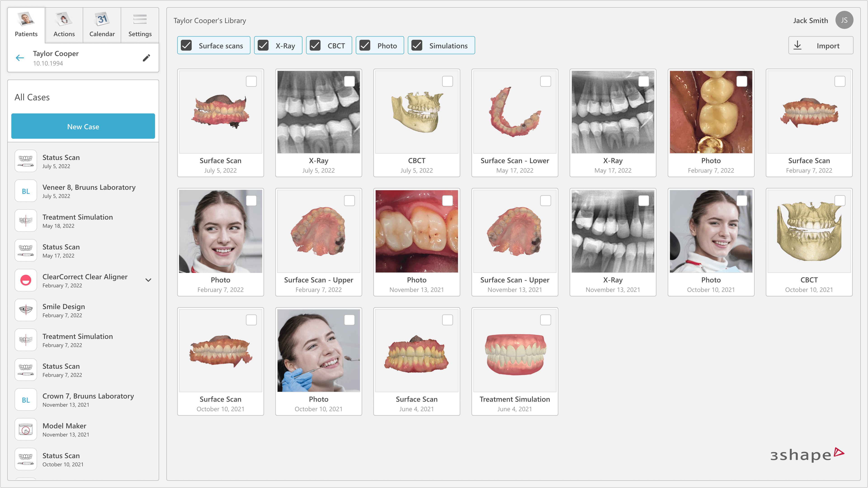The height and width of the screenshot is (488, 868).
Task: Open the Smile Design case icon
Action: (26, 310)
